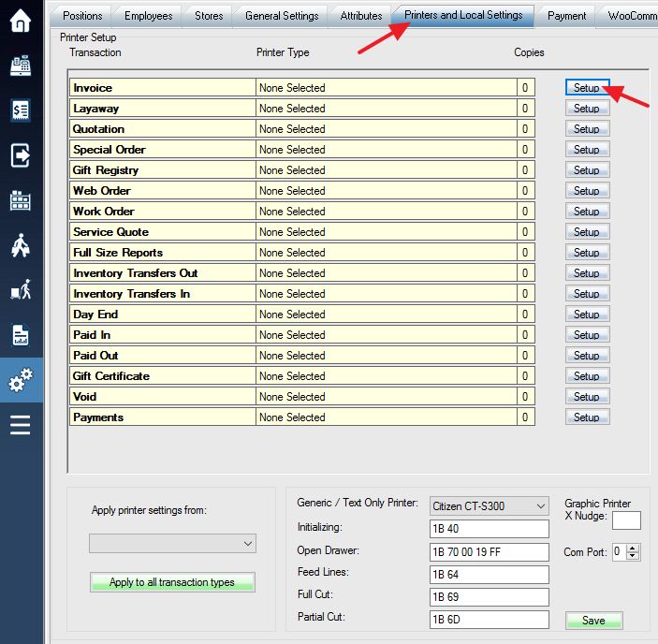
Task: Decrease Com Port with down arrow
Action: point(633,556)
